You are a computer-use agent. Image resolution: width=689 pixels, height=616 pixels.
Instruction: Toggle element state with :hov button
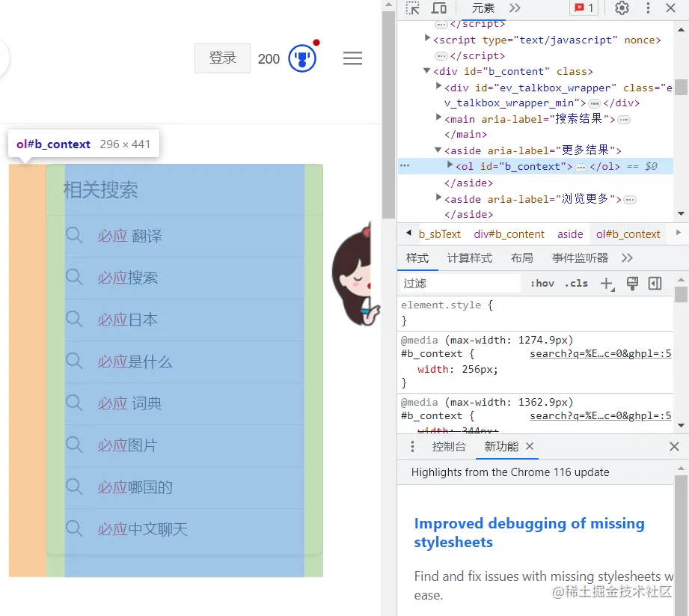pyautogui.click(x=542, y=283)
